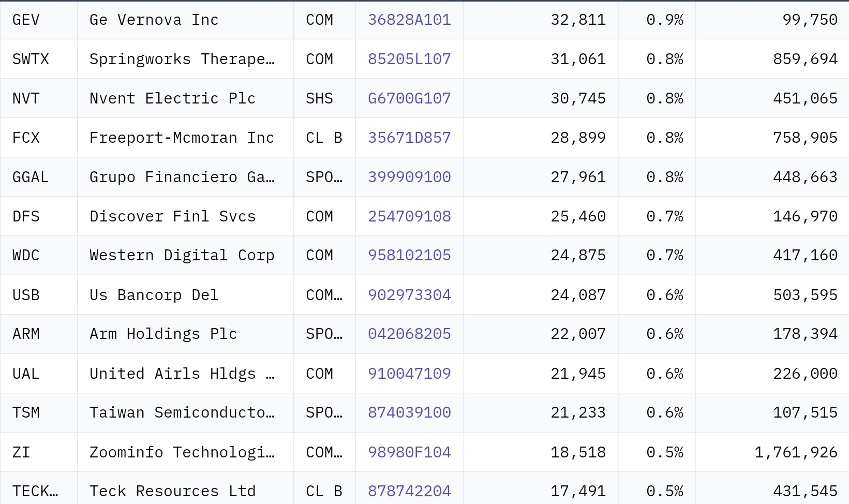
Task: Open CUSIP link 85205L107
Action: click(x=409, y=59)
